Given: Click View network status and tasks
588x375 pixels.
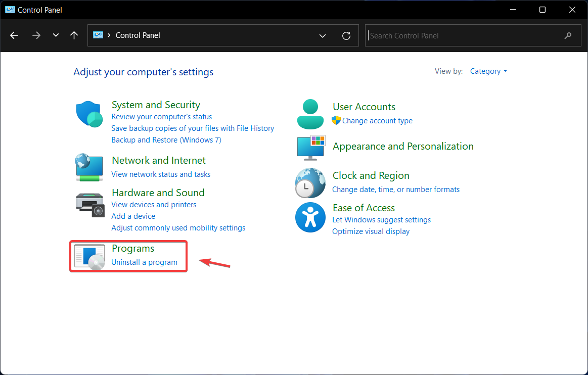Looking at the screenshot, I should (x=161, y=174).
